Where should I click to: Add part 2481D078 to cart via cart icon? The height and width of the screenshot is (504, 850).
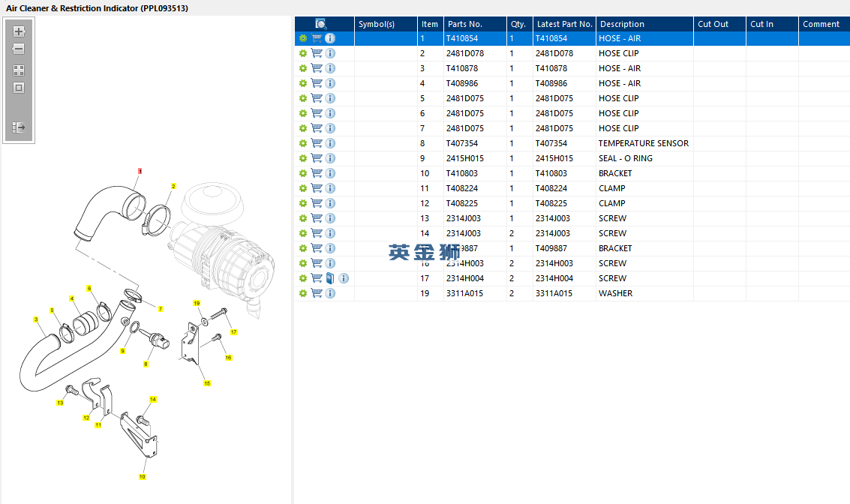(317, 53)
